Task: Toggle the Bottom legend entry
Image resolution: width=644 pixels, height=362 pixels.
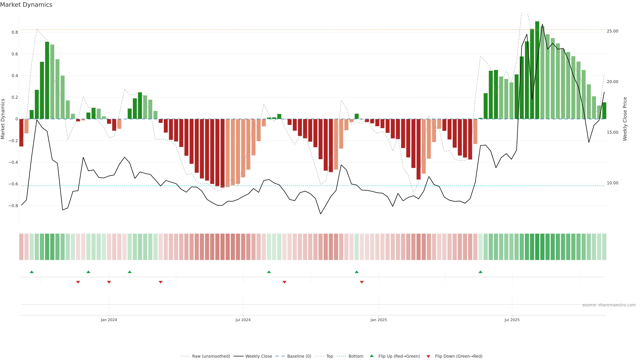Action: point(356,356)
